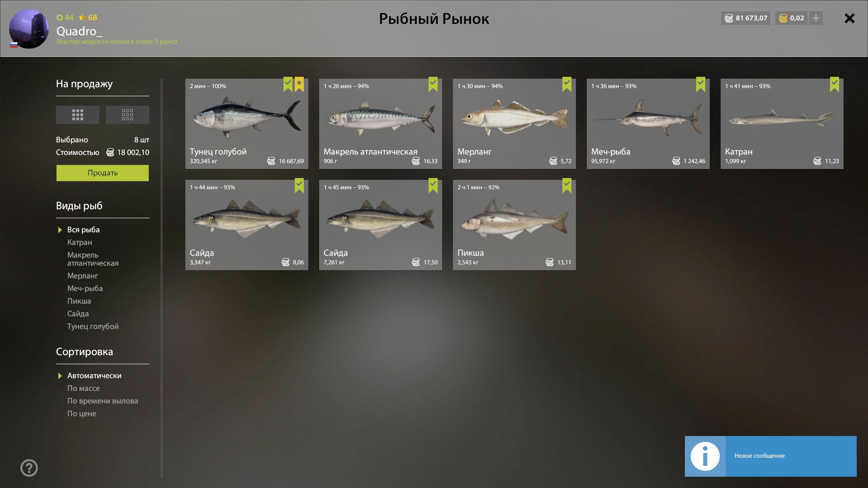Click the Продать button
Screen dimensions: 868x488
pos(103,173)
